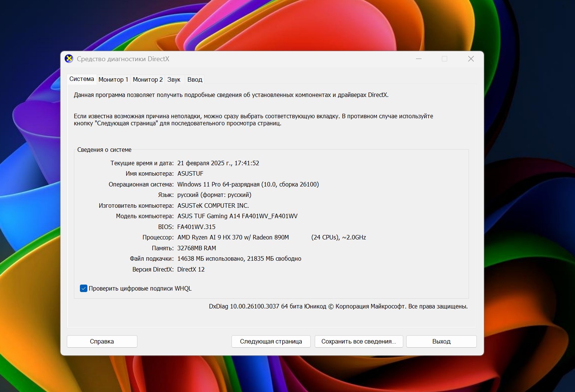Click the Память label

click(x=163, y=248)
